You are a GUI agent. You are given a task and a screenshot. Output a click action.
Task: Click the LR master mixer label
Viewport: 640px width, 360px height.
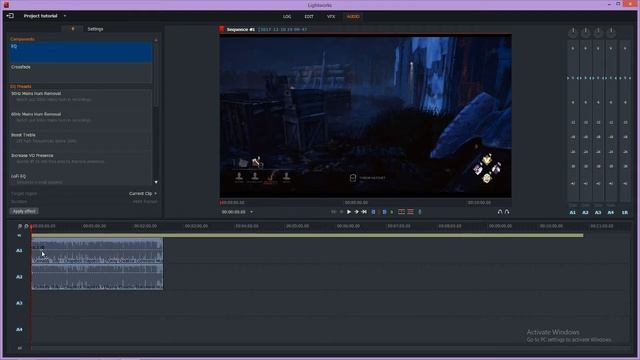[x=625, y=213]
